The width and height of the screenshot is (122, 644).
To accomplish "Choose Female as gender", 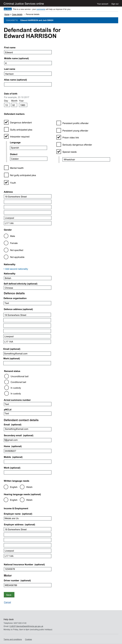I will coord(6,243).
